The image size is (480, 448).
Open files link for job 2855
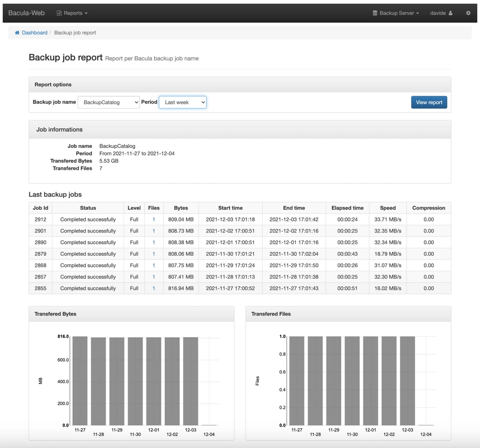pos(154,289)
